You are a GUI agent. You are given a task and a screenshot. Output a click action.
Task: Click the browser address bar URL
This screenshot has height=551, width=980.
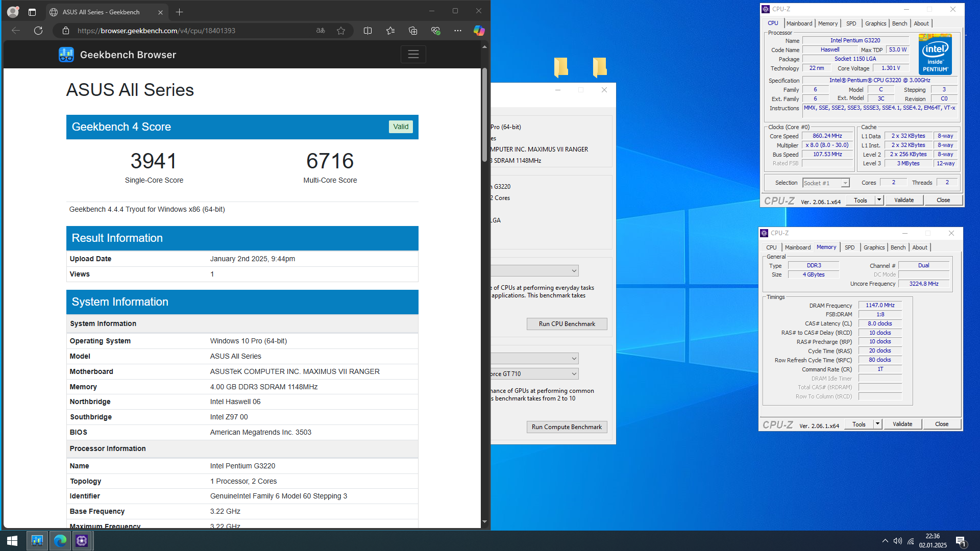[x=156, y=31]
